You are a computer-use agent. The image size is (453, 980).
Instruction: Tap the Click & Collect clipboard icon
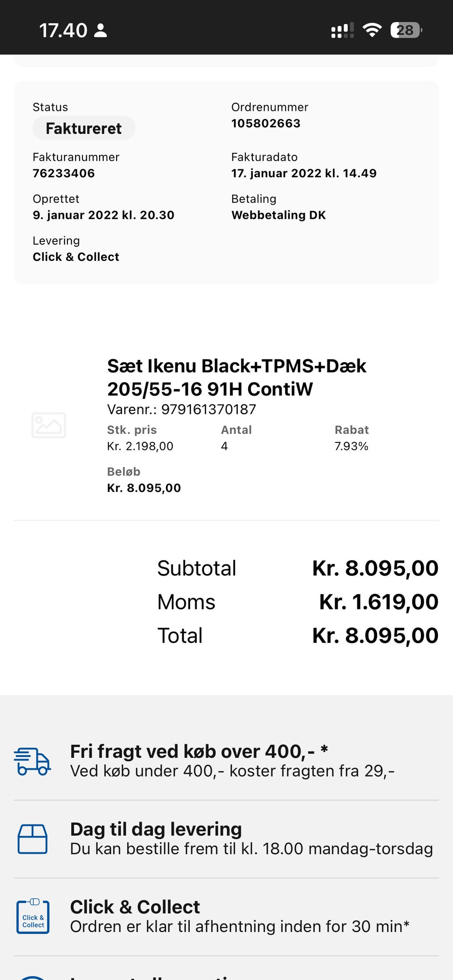click(33, 917)
